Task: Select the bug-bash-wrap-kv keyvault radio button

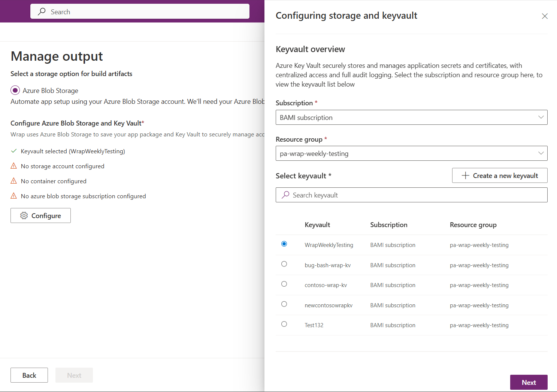Action: coord(284,264)
